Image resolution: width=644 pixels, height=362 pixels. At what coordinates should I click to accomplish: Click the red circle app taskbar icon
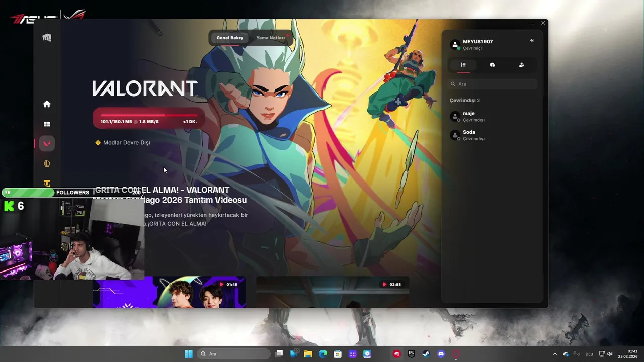click(x=456, y=354)
